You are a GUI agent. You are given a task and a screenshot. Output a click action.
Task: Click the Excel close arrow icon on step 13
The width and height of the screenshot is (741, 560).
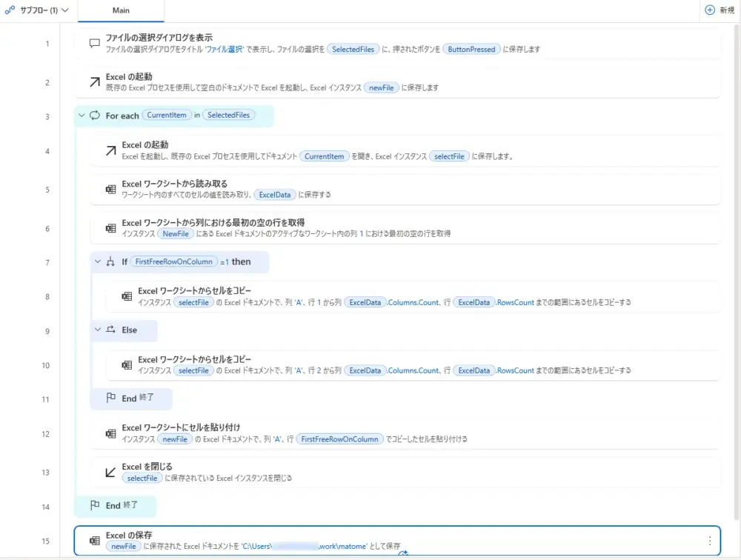tap(110, 472)
